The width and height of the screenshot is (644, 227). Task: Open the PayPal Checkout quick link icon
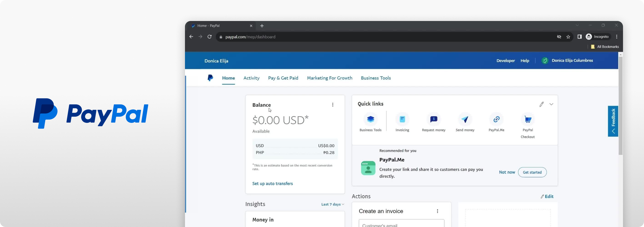(x=528, y=119)
